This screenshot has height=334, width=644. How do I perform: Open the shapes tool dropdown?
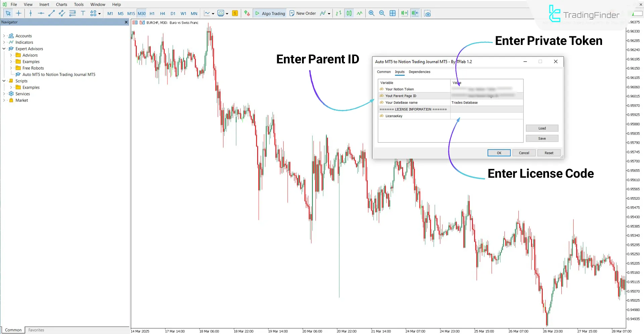tap(99, 13)
